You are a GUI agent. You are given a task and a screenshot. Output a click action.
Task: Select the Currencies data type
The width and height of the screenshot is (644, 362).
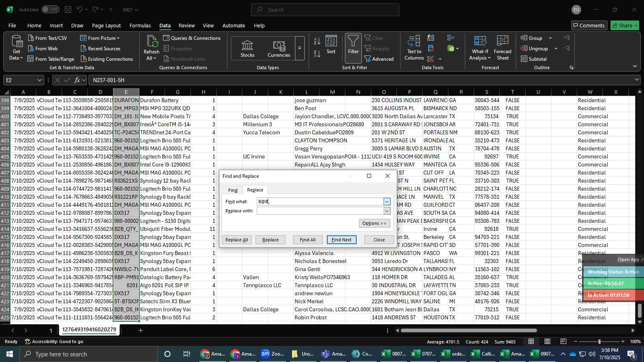[279, 48]
